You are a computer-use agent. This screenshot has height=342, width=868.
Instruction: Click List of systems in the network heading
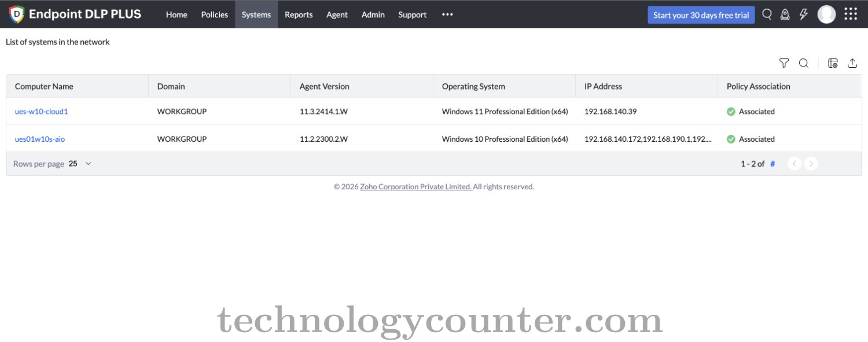(x=58, y=42)
